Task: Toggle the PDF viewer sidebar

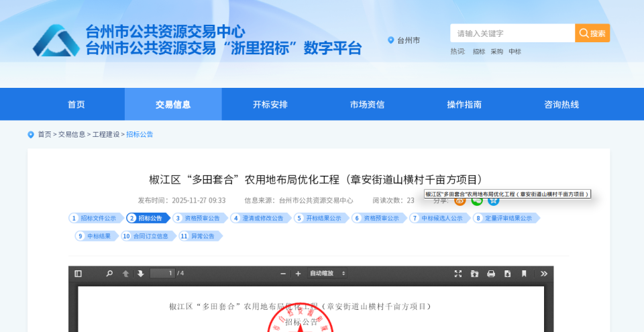Action: click(78, 274)
